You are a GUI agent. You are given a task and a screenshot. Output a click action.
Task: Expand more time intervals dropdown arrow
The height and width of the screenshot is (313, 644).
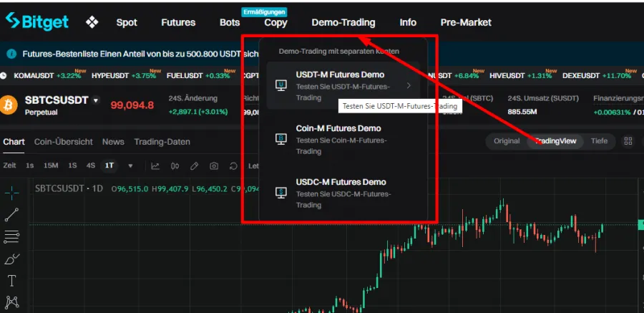point(131,165)
